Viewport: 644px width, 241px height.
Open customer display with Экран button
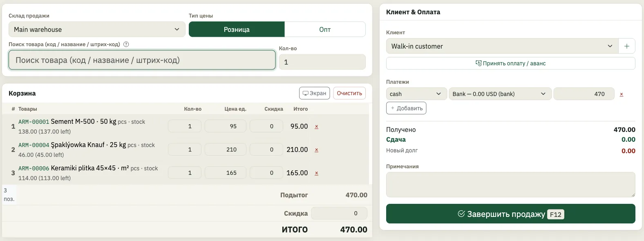click(315, 93)
